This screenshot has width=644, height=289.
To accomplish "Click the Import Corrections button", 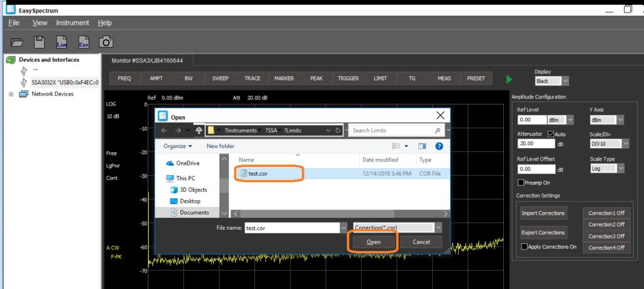I will point(543,213).
